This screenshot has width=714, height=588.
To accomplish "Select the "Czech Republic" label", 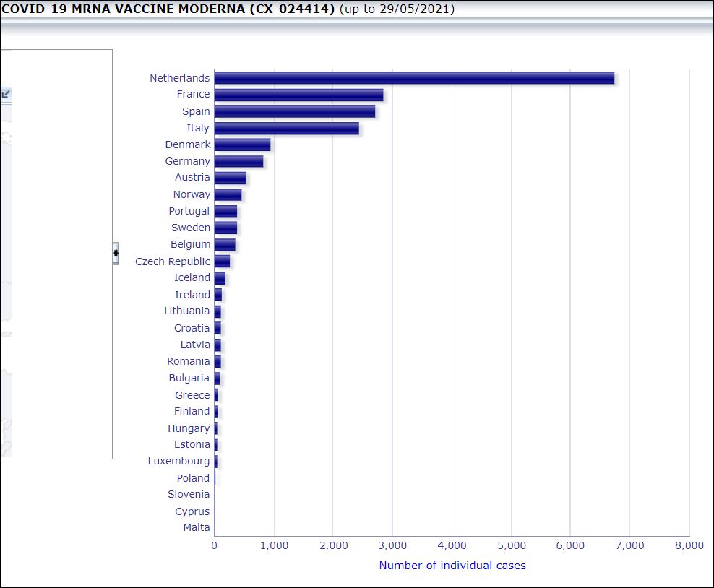I will pos(173,261).
